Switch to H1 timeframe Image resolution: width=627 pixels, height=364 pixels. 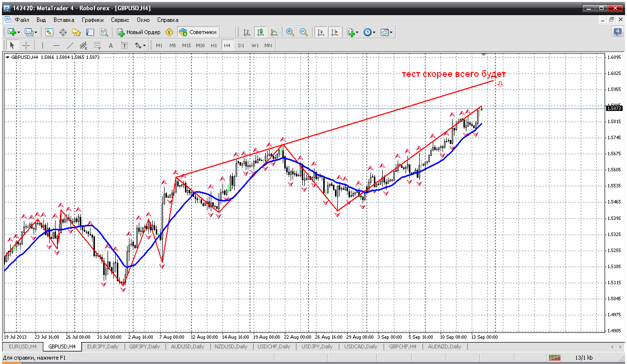pyautogui.click(x=214, y=45)
